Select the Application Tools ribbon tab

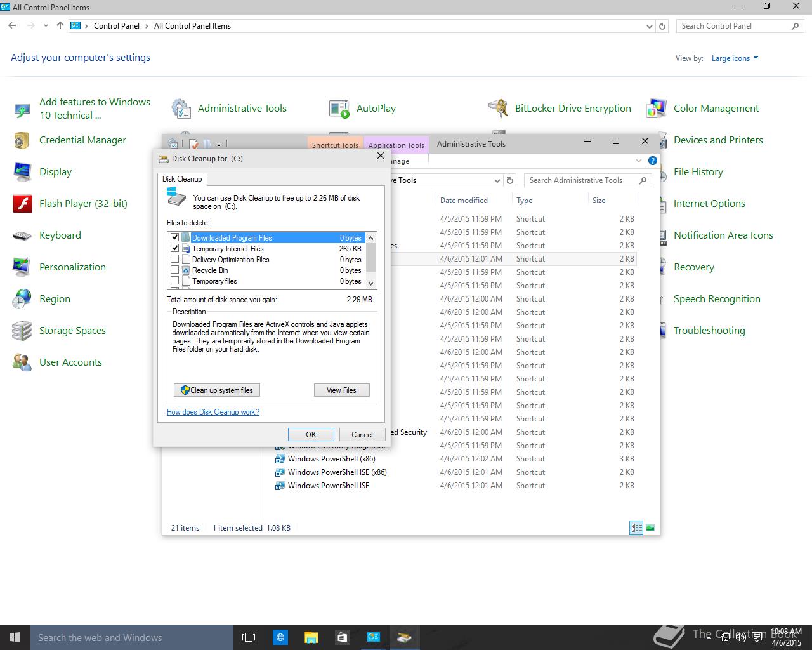pos(396,145)
